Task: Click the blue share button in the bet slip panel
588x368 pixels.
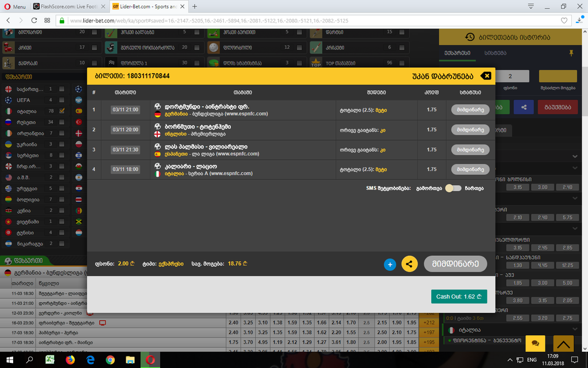Action: [524, 107]
